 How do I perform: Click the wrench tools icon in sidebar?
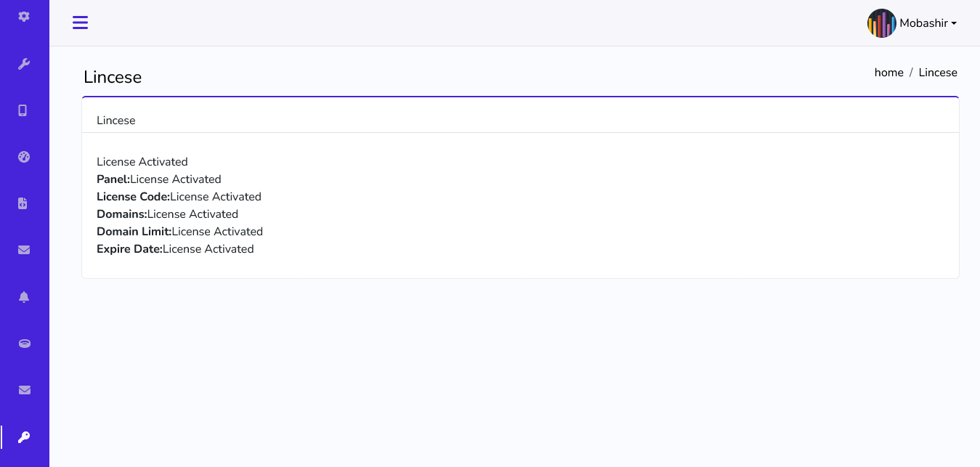tap(24, 64)
